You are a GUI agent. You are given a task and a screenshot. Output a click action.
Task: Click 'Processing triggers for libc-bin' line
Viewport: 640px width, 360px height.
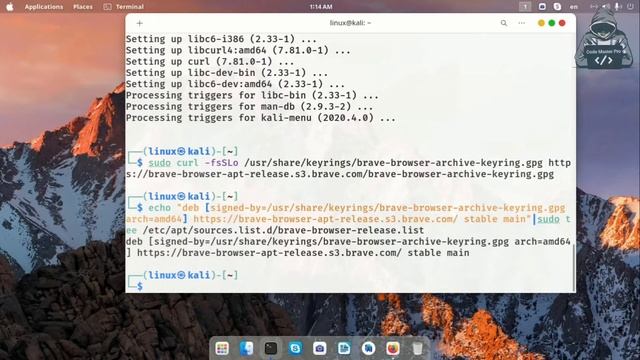click(x=252, y=96)
